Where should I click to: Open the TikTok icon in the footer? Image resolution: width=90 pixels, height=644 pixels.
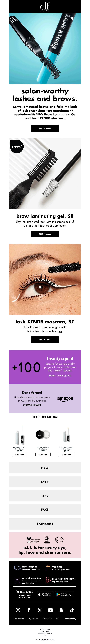click(x=72, y=610)
